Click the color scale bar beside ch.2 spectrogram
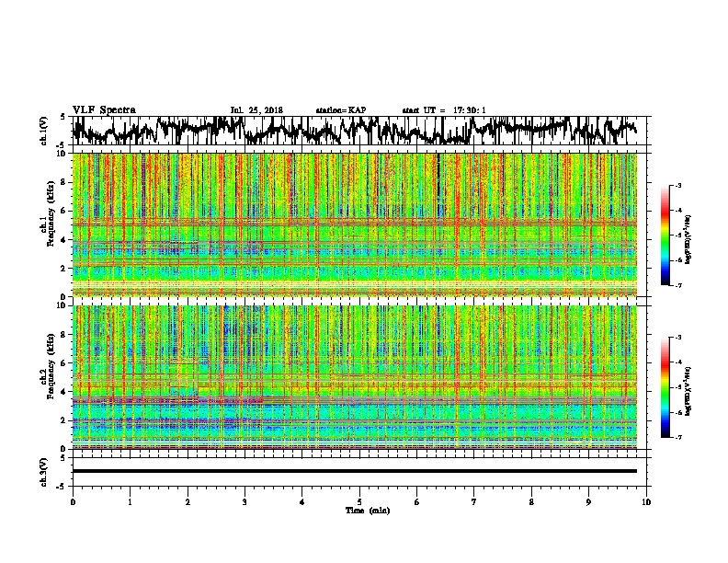 pos(665,387)
